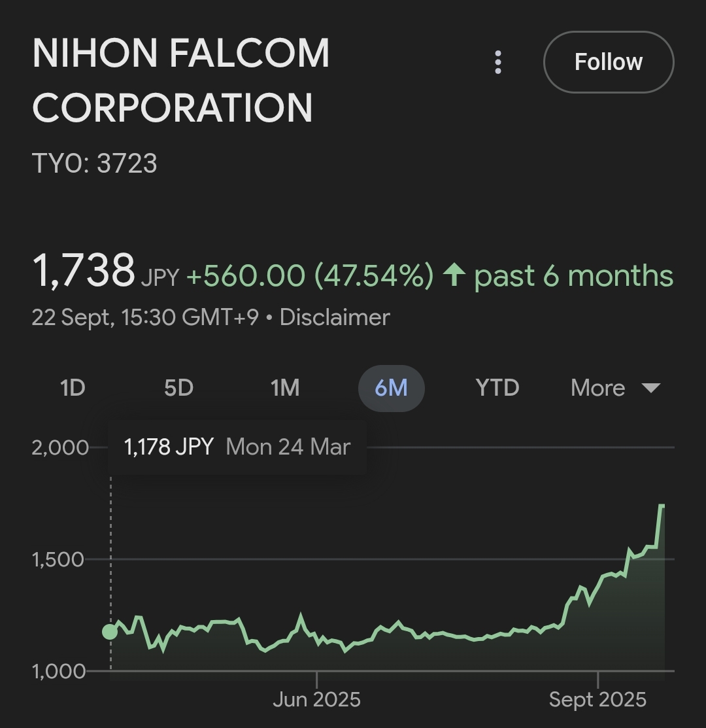
Task: Follow Nihon Falcom Corporation stock
Action: [x=608, y=62]
